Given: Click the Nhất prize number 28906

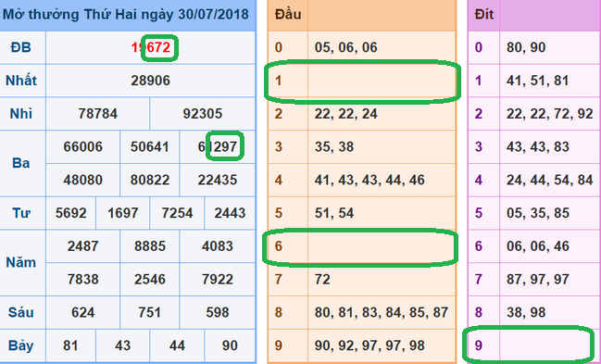Looking at the screenshot, I should [151, 81].
